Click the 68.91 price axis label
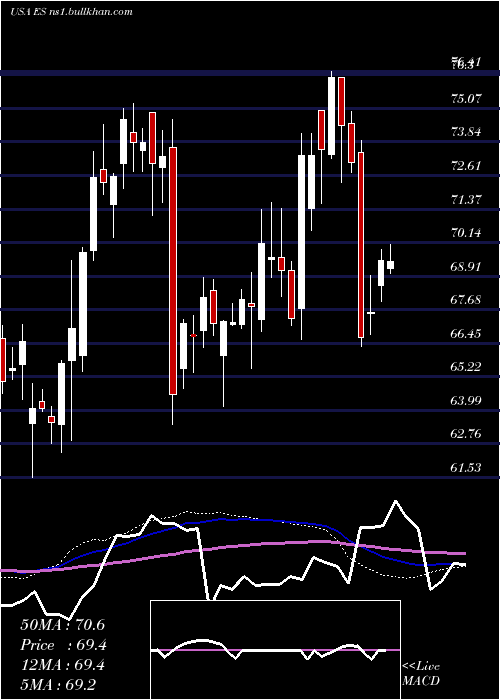This screenshot has width=500, height=700. coord(467,267)
